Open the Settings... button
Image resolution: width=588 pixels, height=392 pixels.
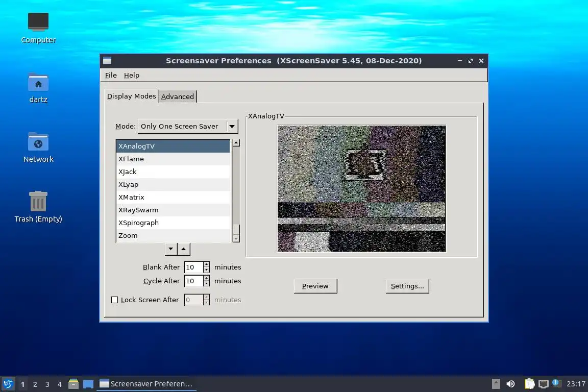[407, 286]
